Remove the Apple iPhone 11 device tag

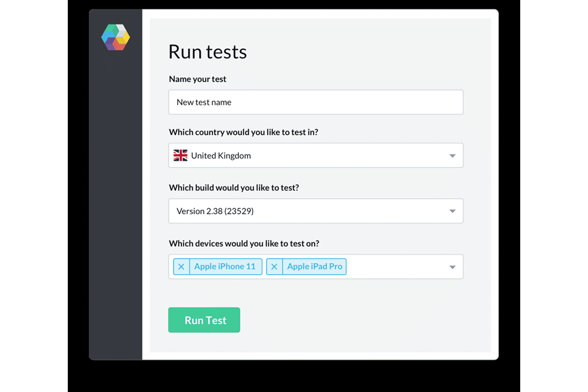[x=181, y=266]
